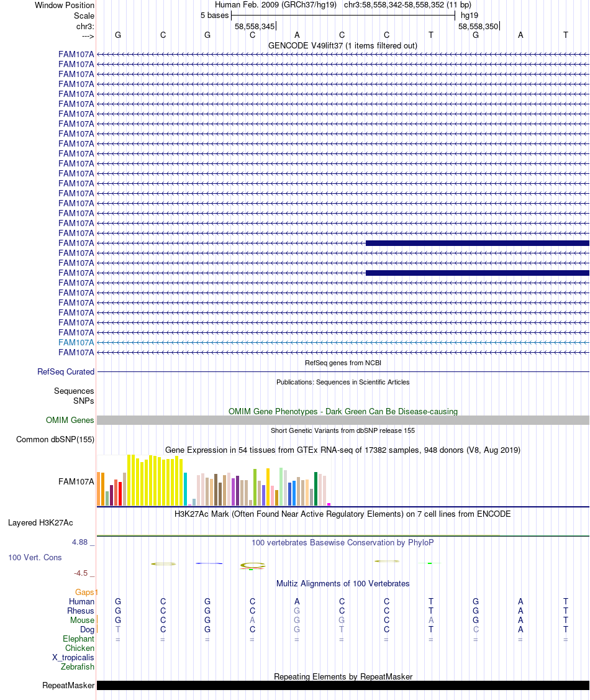The image size is (590, 700).
Task: Click the gray OMIM Genes item bar
Action: (343, 420)
